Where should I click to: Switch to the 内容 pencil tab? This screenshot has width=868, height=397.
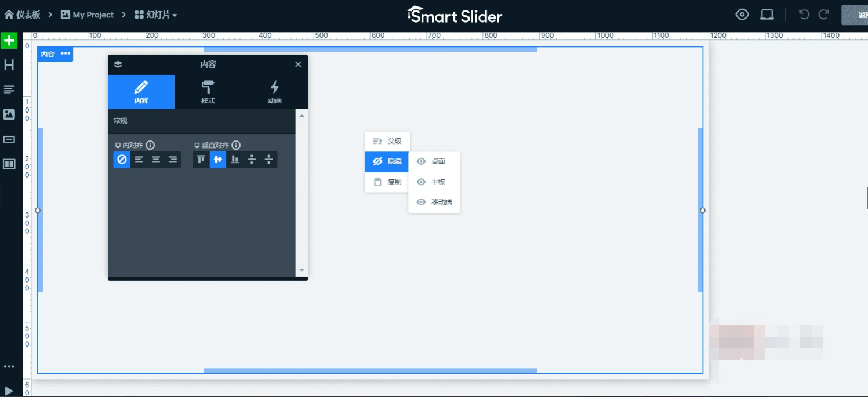pyautogui.click(x=141, y=92)
